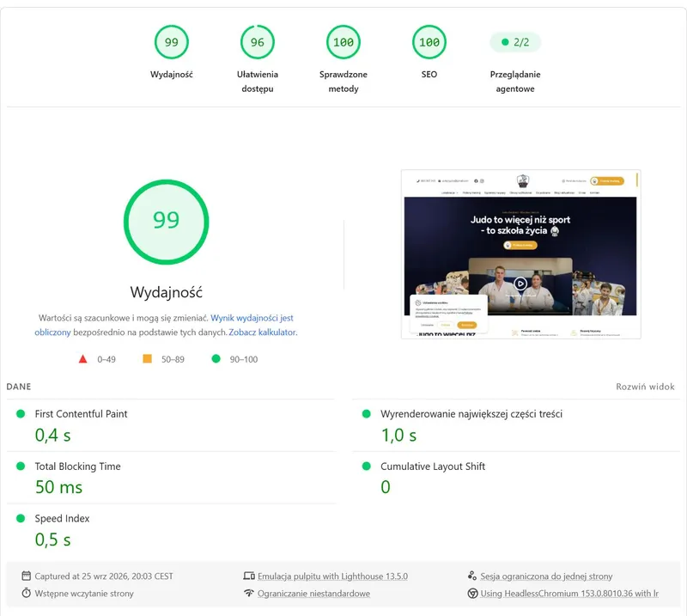Click the session icon beside Sesja ograniczona
This screenshot has height=616, width=687.
click(471, 576)
